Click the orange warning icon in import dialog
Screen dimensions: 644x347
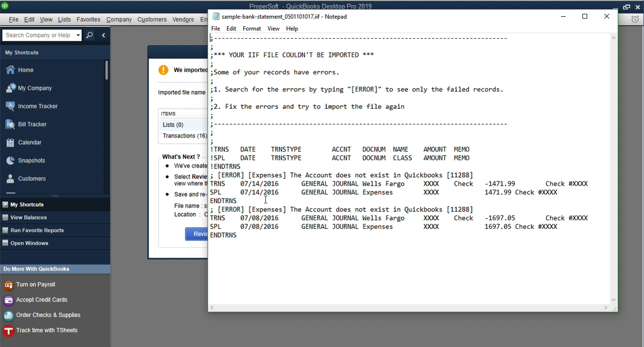pos(163,70)
